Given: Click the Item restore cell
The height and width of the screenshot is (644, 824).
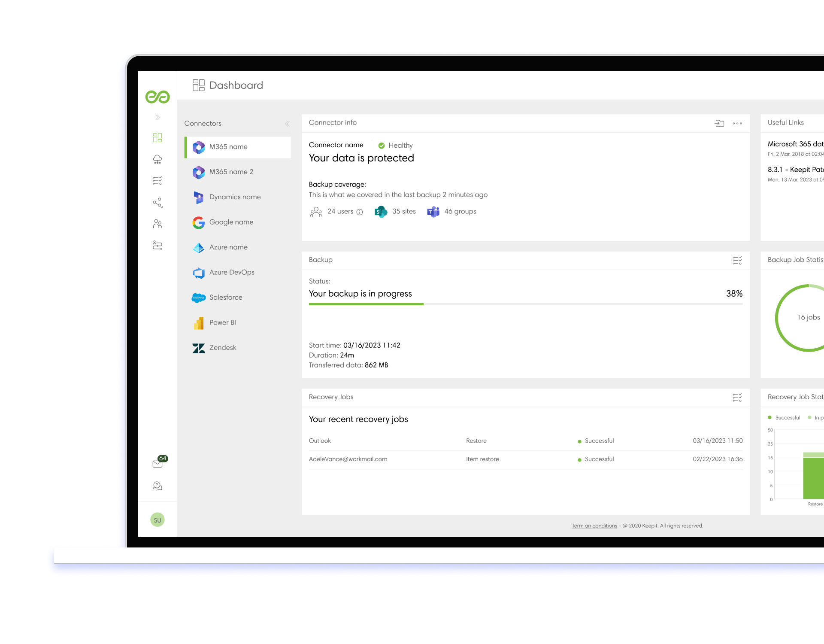Looking at the screenshot, I should point(482,459).
